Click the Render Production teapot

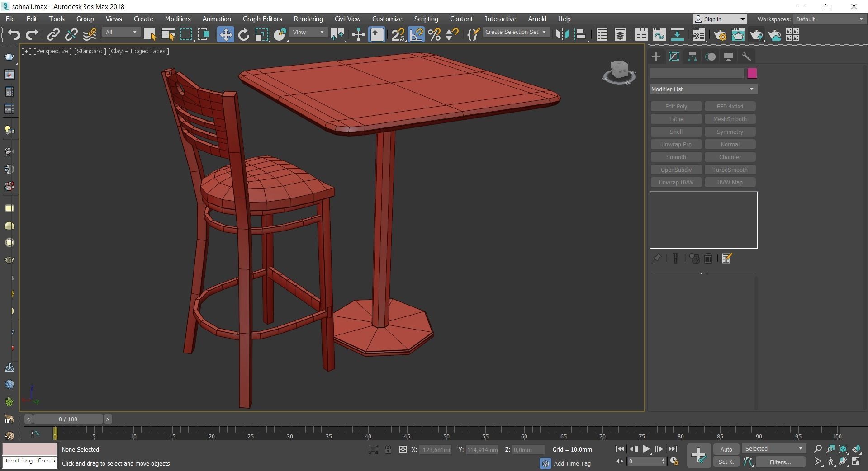click(x=756, y=35)
